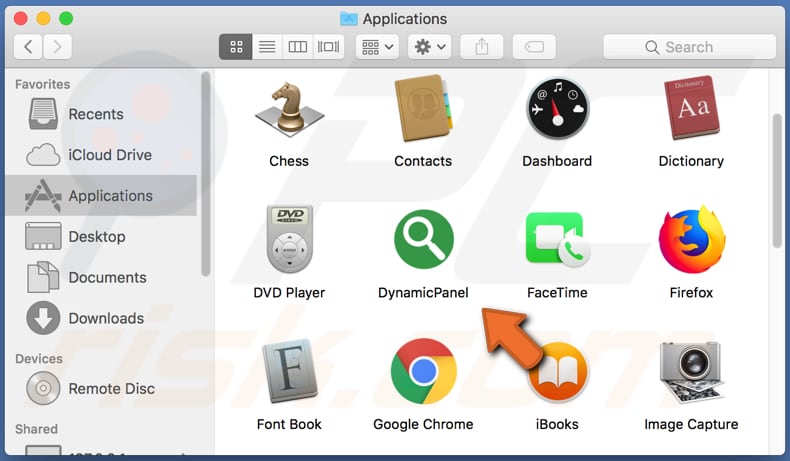Select the FaceTime app icon
790x461 pixels.
(557, 240)
